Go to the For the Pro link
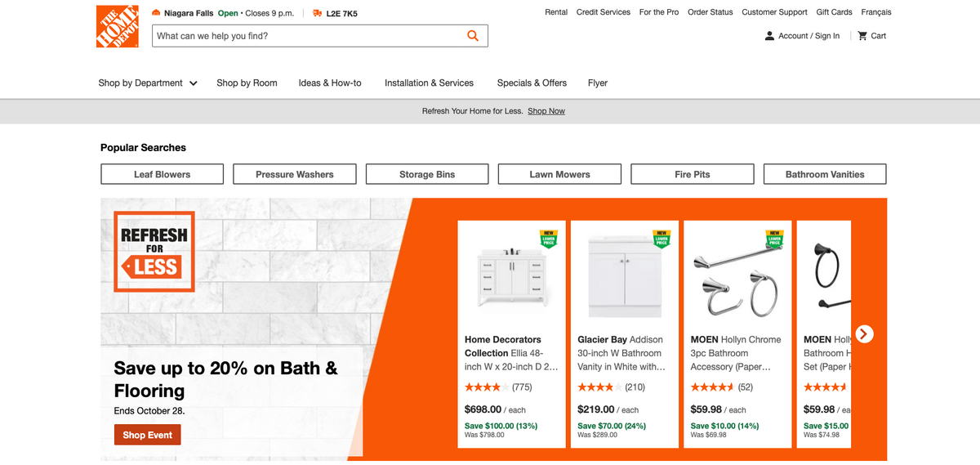The width and height of the screenshot is (980, 465). 659,12
